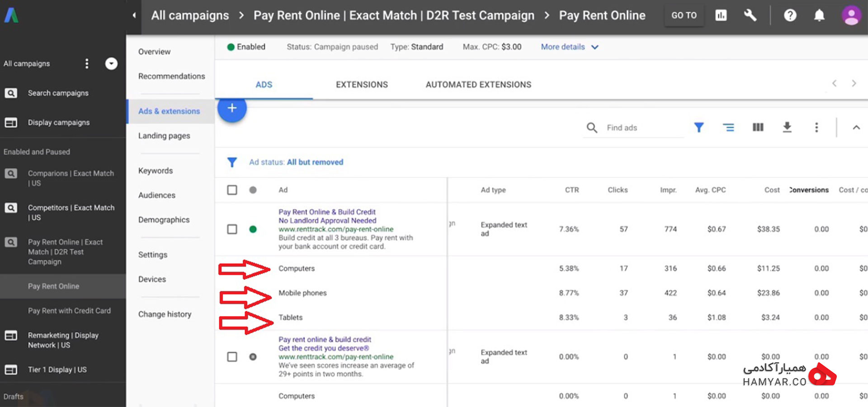The height and width of the screenshot is (407, 868).
Task: Click All campaigns breadcrumb
Action: click(190, 15)
